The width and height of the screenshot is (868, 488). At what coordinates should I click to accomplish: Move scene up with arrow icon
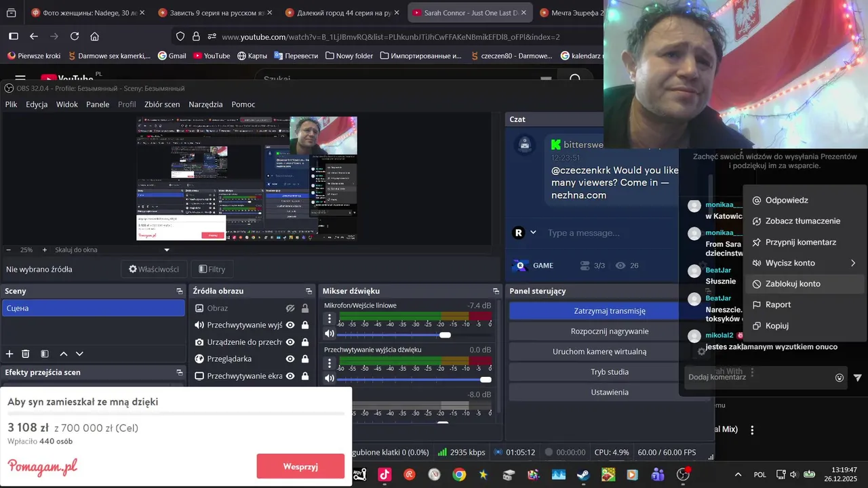[x=64, y=354]
